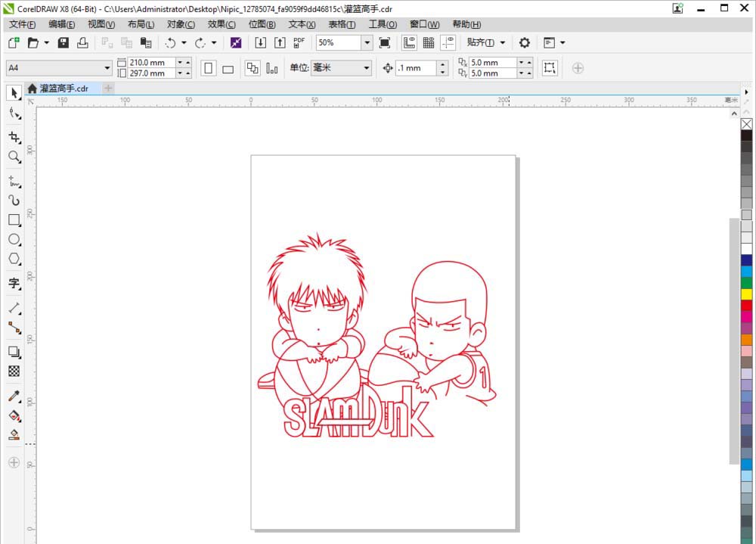Toggle Show guidelines
The width and height of the screenshot is (756, 544).
click(x=448, y=43)
